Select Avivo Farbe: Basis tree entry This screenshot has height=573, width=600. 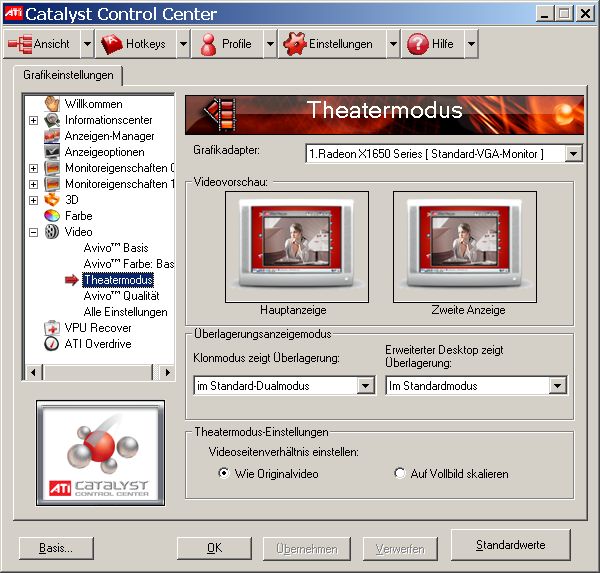tap(129, 264)
